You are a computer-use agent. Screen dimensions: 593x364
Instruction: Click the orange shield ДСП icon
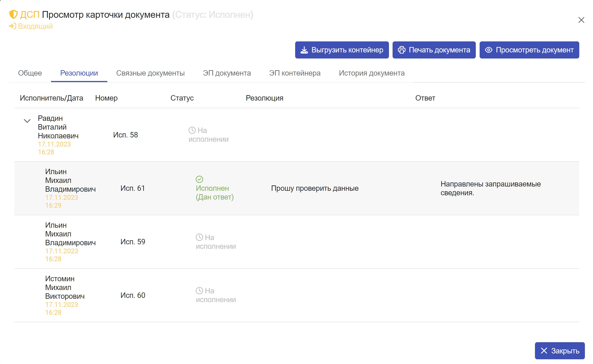coord(13,14)
